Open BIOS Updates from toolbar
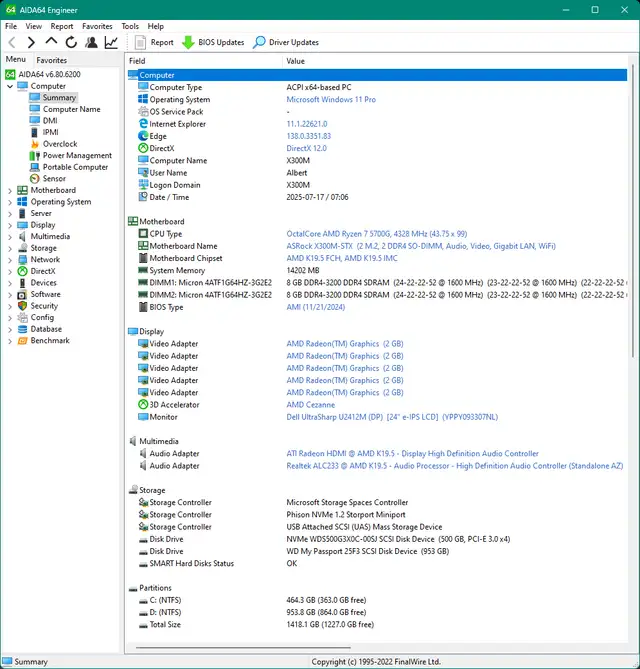The height and width of the screenshot is (669, 640). [x=213, y=42]
